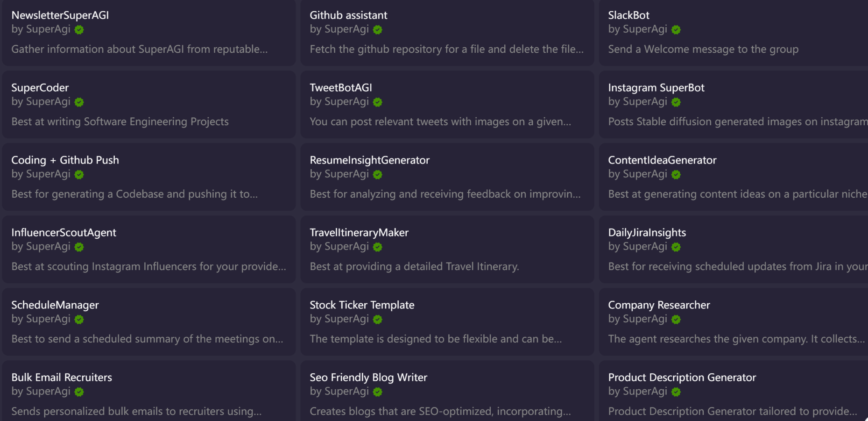Select the ScheduleManager template title

coord(55,305)
